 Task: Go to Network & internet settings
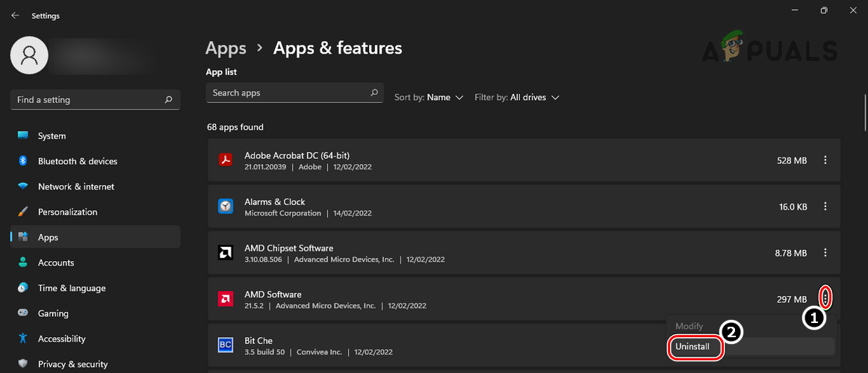point(75,186)
